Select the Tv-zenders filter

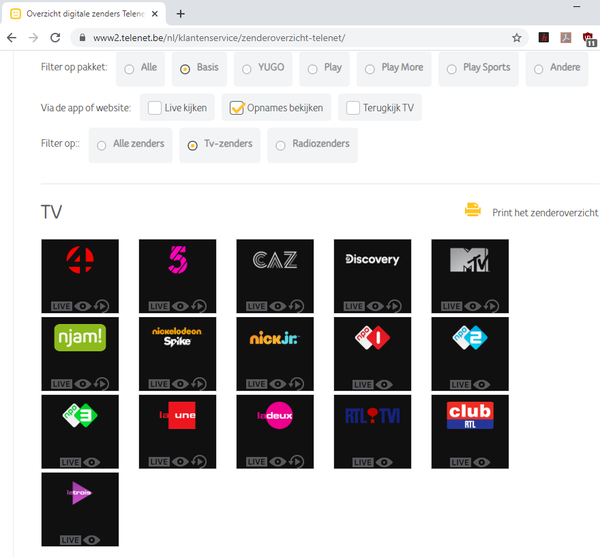220,145
